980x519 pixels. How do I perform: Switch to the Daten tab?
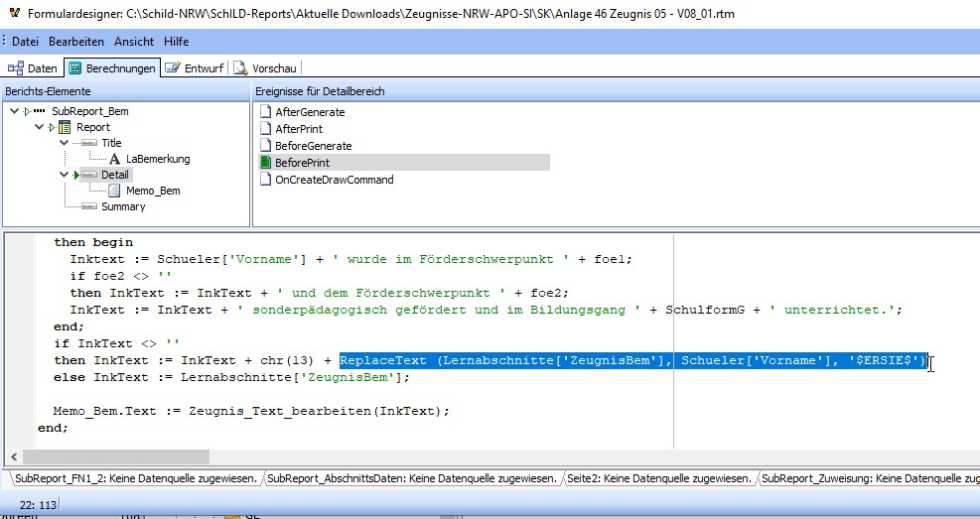click(x=33, y=68)
